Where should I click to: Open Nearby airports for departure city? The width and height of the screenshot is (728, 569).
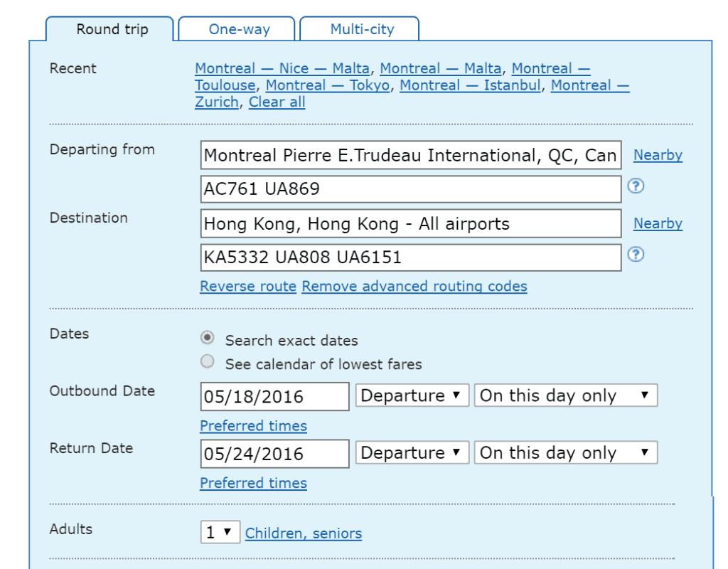click(658, 156)
